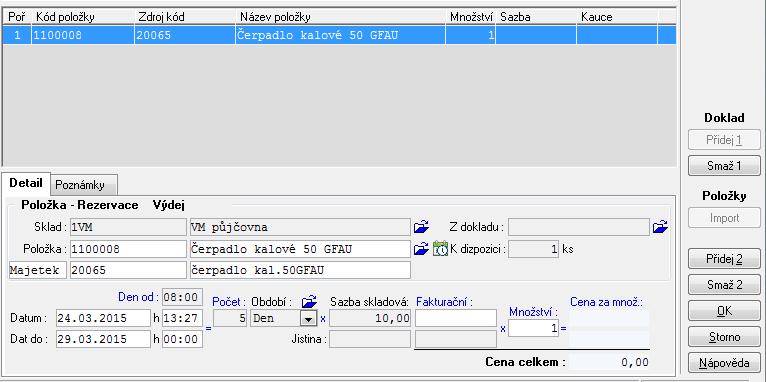Click the Název položky column header

click(x=340, y=17)
